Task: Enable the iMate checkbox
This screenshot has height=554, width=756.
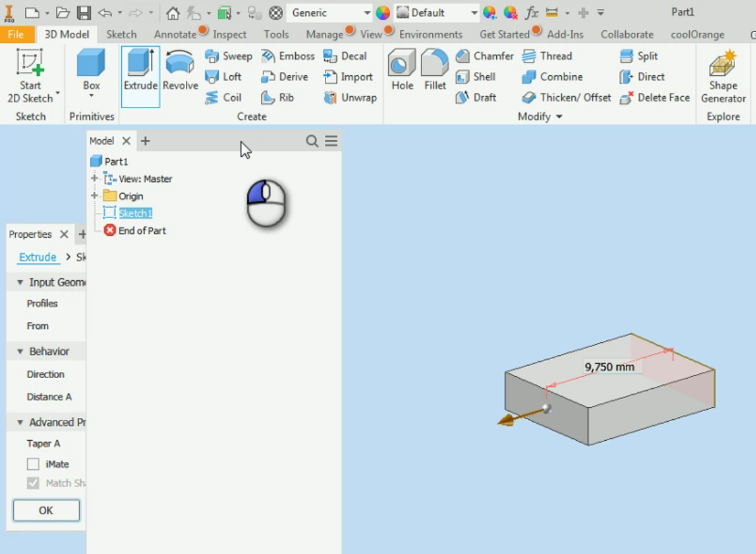Action: point(34,464)
